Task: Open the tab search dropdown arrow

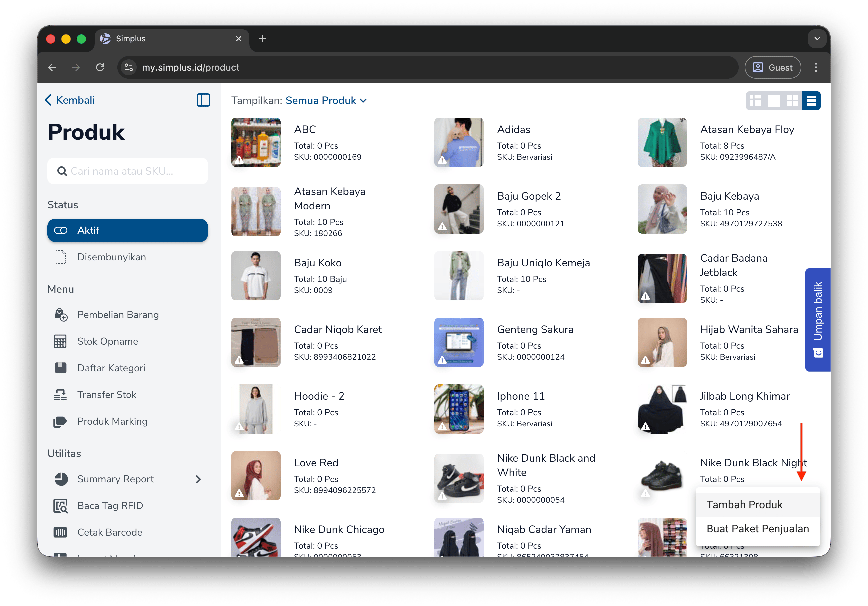Action: click(x=817, y=39)
